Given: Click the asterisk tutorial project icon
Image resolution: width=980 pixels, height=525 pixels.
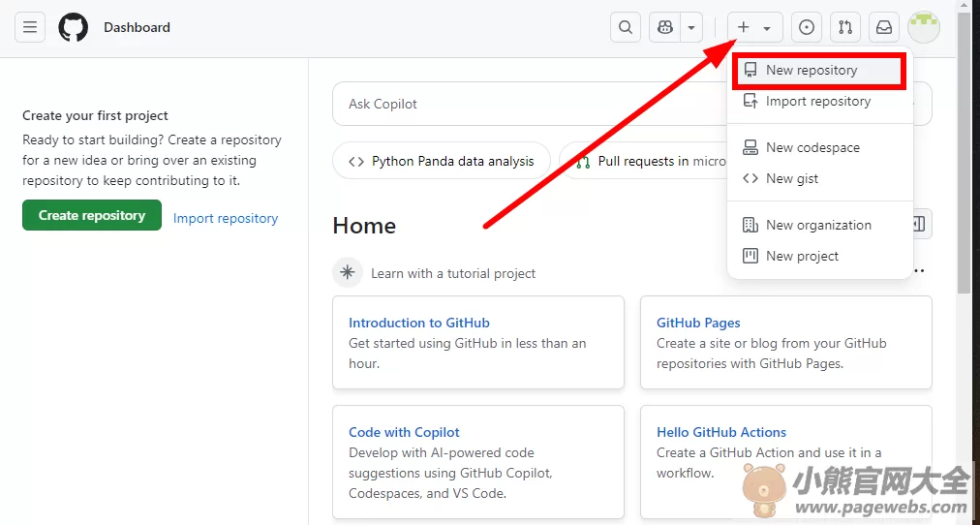Looking at the screenshot, I should (x=348, y=272).
